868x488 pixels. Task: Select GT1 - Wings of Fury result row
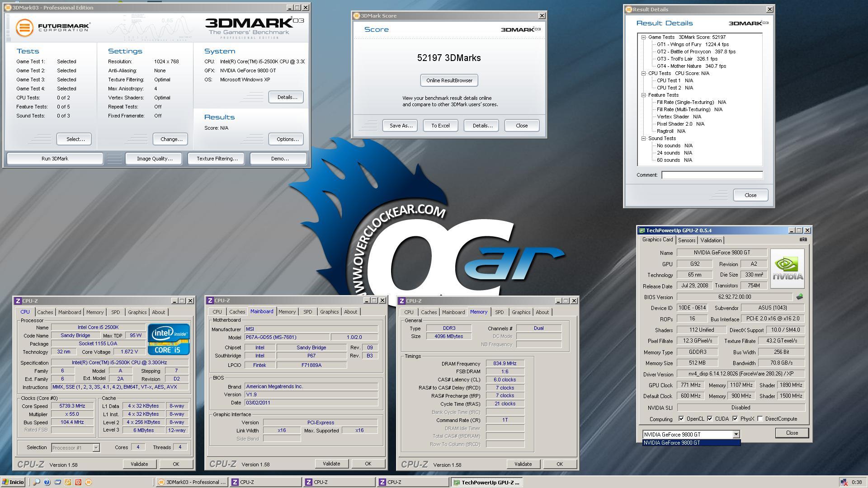click(693, 44)
